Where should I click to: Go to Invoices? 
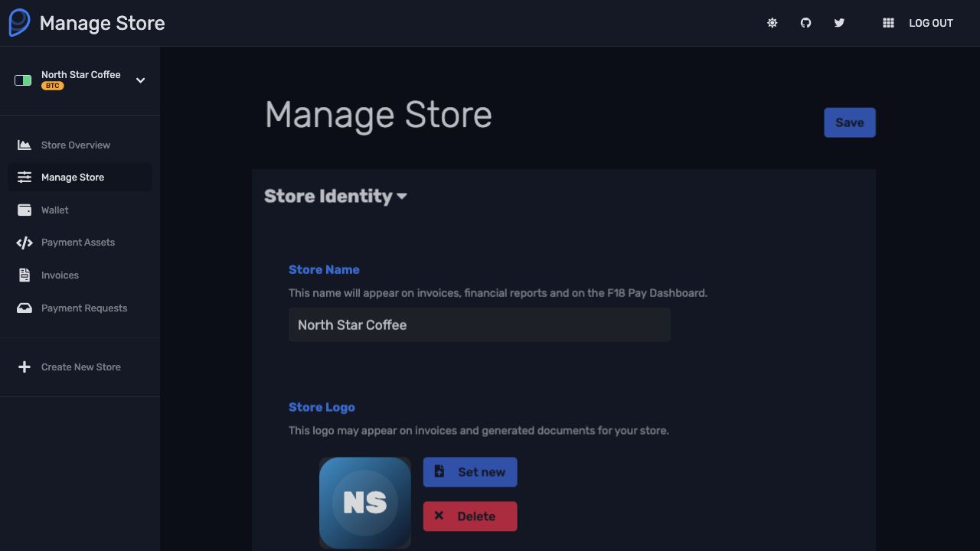(80, 275)
